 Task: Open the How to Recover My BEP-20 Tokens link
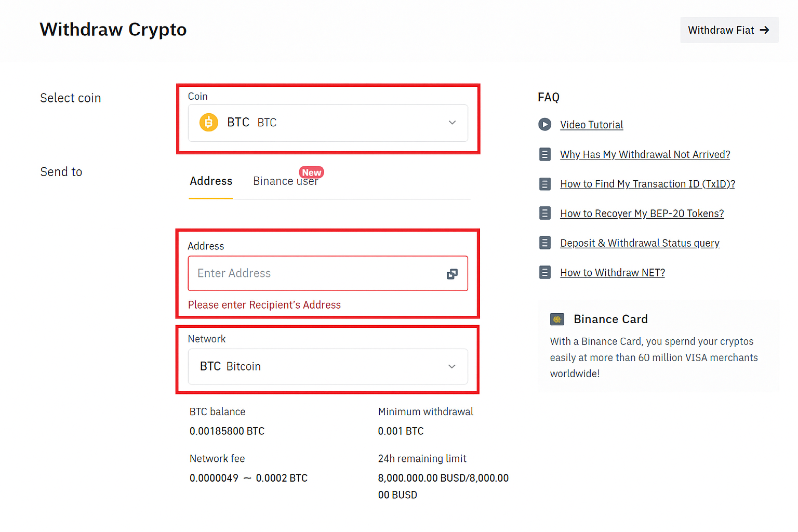click(642, 213)
